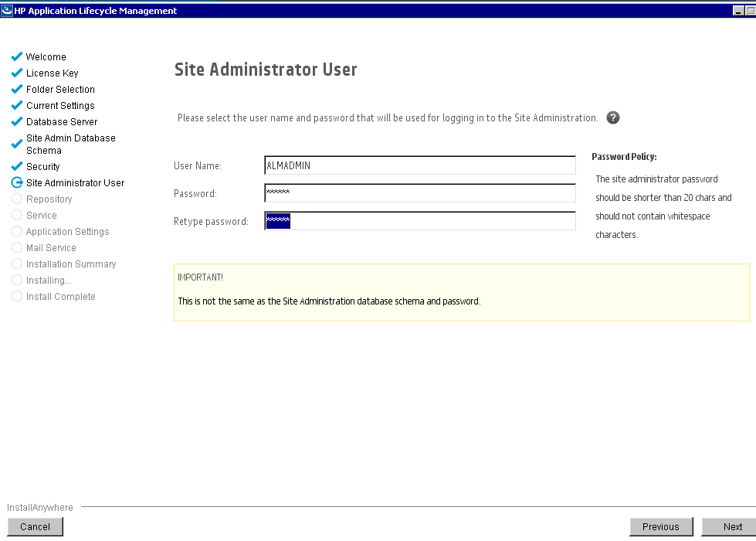Click the Password Policy heading

pos(624,157)
